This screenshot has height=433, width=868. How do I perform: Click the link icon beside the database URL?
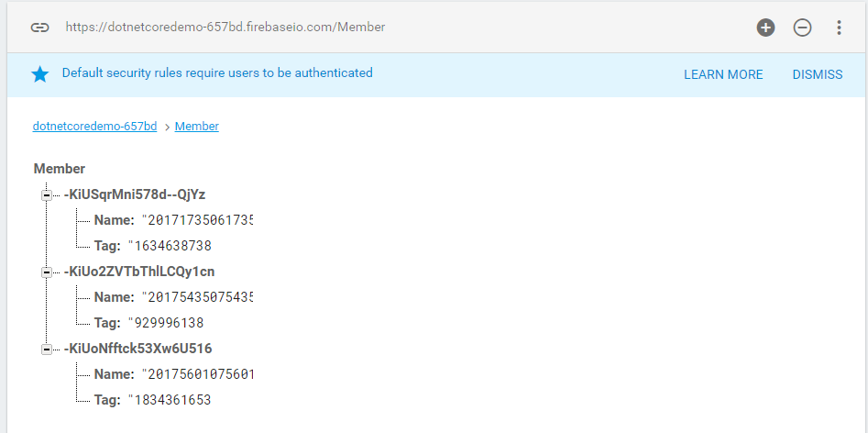39,28
